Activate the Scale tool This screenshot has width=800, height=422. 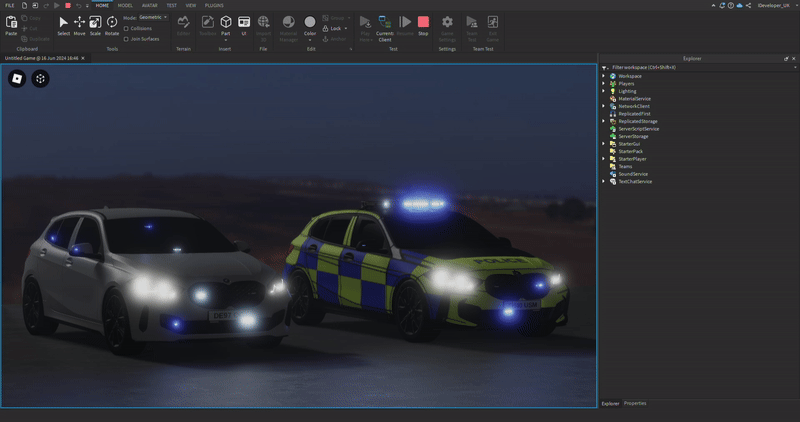pyautogui.click(x=95, y=24)
